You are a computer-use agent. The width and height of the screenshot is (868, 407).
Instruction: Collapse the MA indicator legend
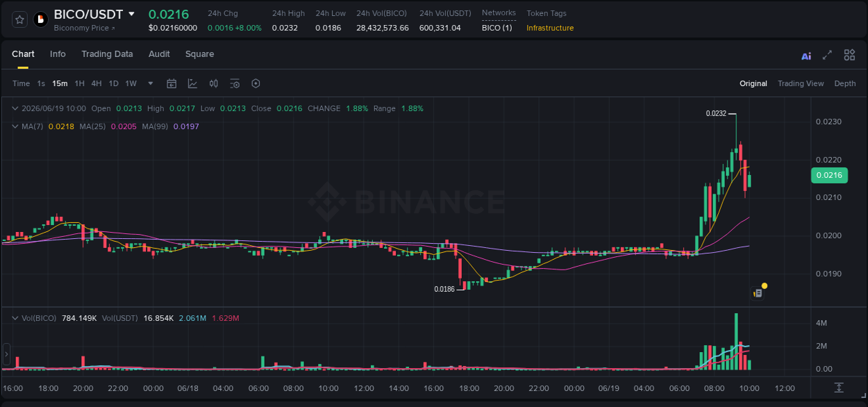point(15,126)
